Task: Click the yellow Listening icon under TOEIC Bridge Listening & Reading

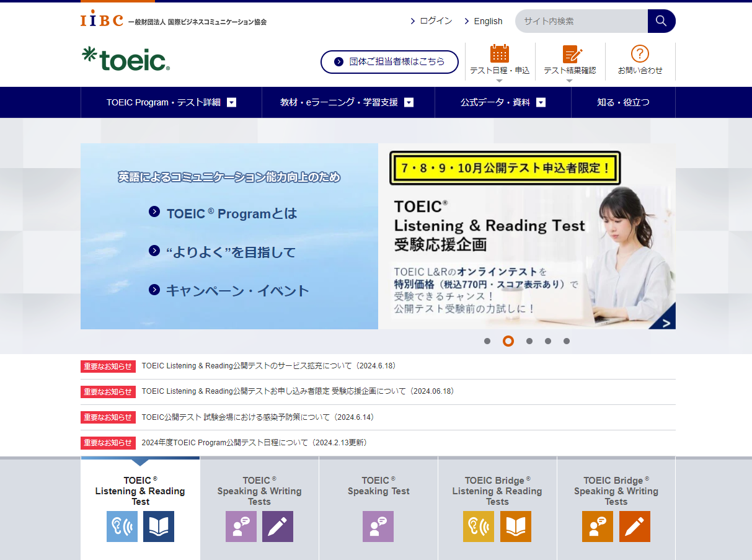Action: point(479,526)
